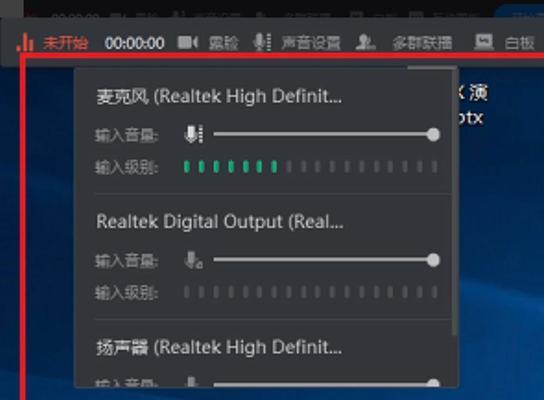The height and width of the screenshot is (400, 544).
Task: Set the 麦克风 输入音量 slider handle
Action: (x=433, y=134)
